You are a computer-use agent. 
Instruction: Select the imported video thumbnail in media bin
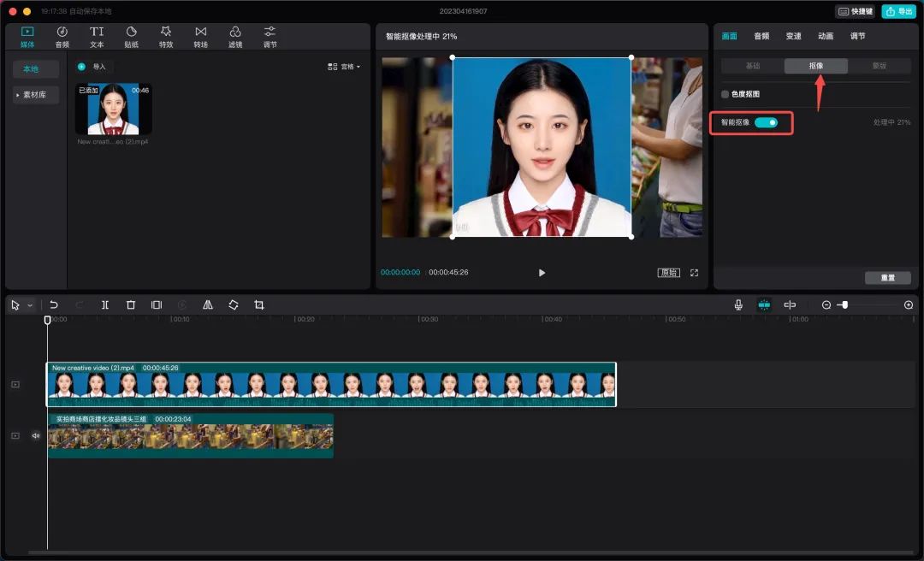coord(114,109)
